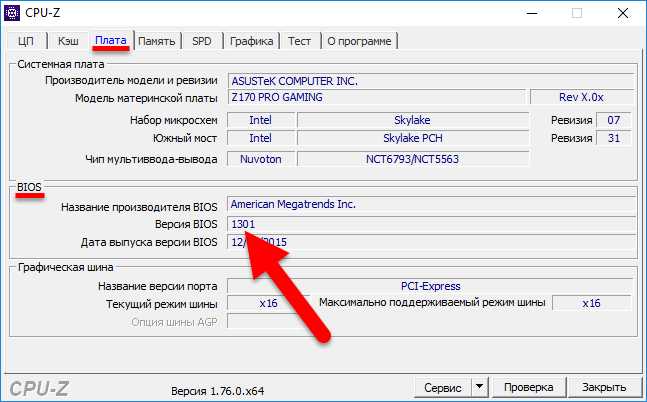Open the SPD tab
647x402 pixels.
(x=202, y=41)
